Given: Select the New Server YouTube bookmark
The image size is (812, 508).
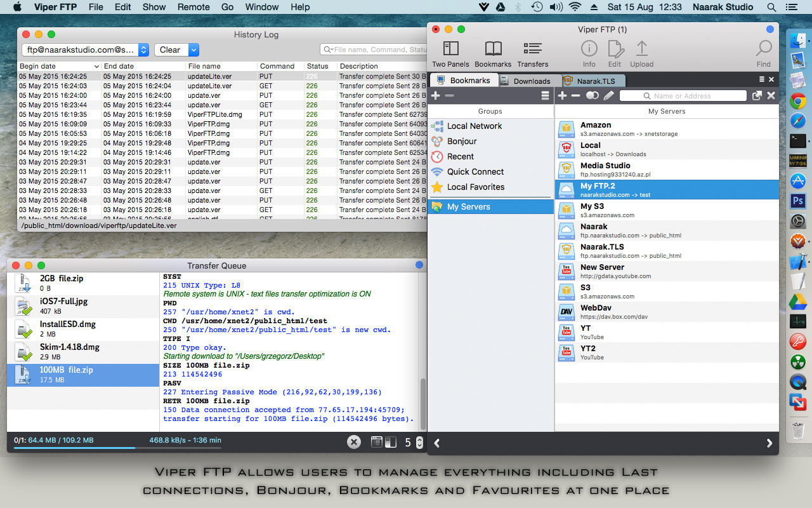Looking at the screenshot, I should click(667, 271).
